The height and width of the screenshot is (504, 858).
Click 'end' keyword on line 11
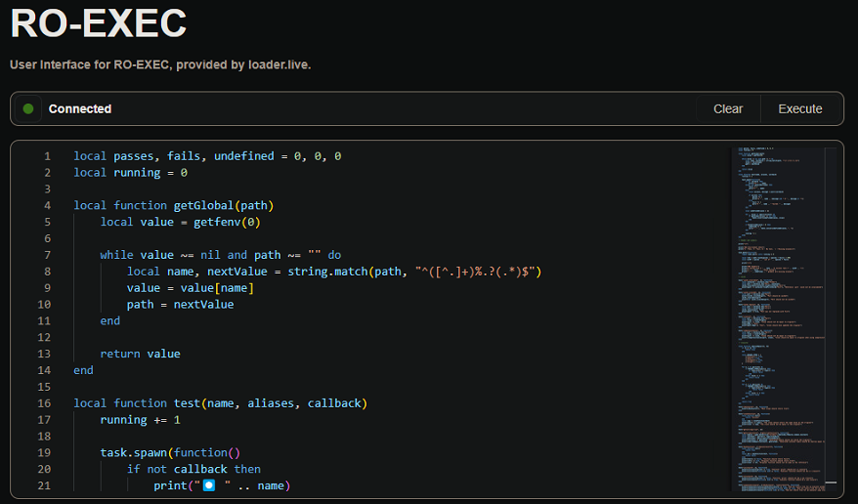[x=110, y=321]
